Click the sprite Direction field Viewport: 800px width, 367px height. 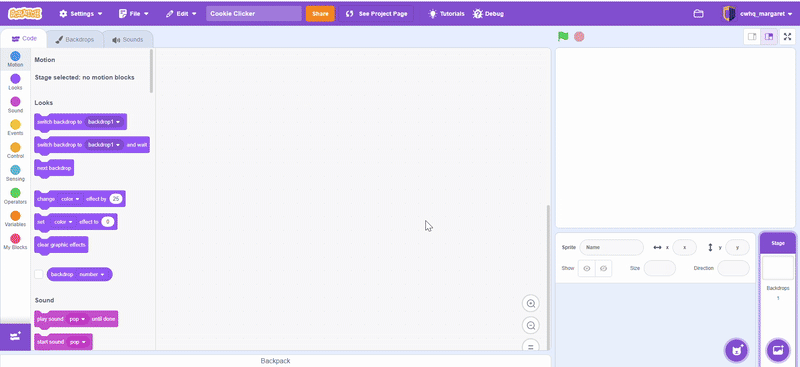point(733,268)
